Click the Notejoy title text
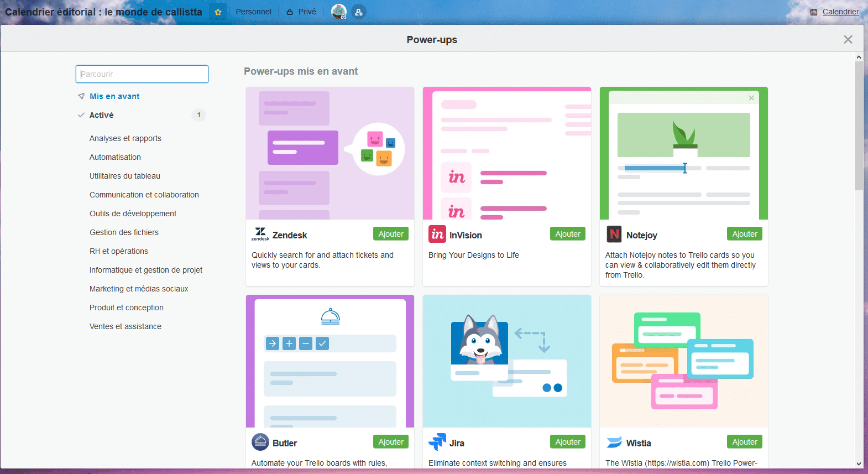 tap(642, 235)
